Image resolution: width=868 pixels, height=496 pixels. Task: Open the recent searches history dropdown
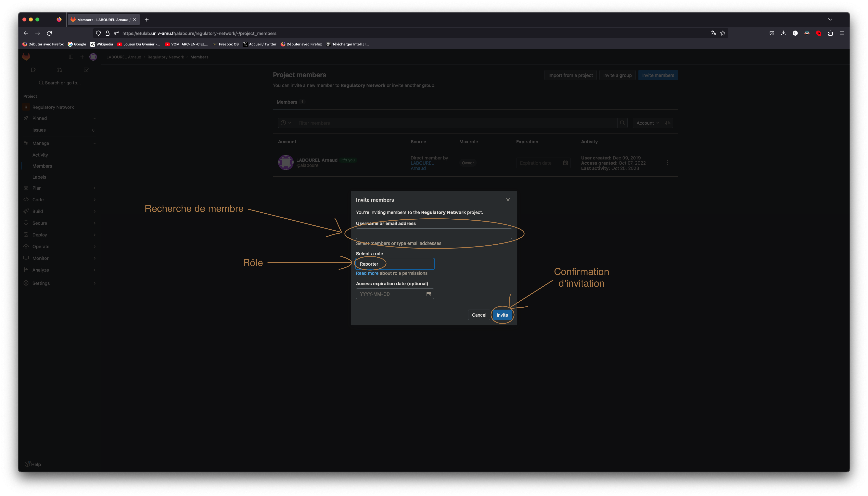point(286,123)
